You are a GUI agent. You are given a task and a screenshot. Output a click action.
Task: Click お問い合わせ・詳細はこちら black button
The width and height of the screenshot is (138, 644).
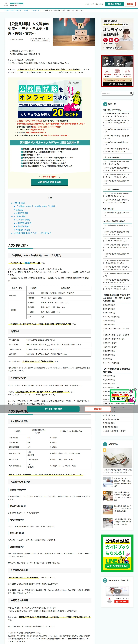[117, 84]
